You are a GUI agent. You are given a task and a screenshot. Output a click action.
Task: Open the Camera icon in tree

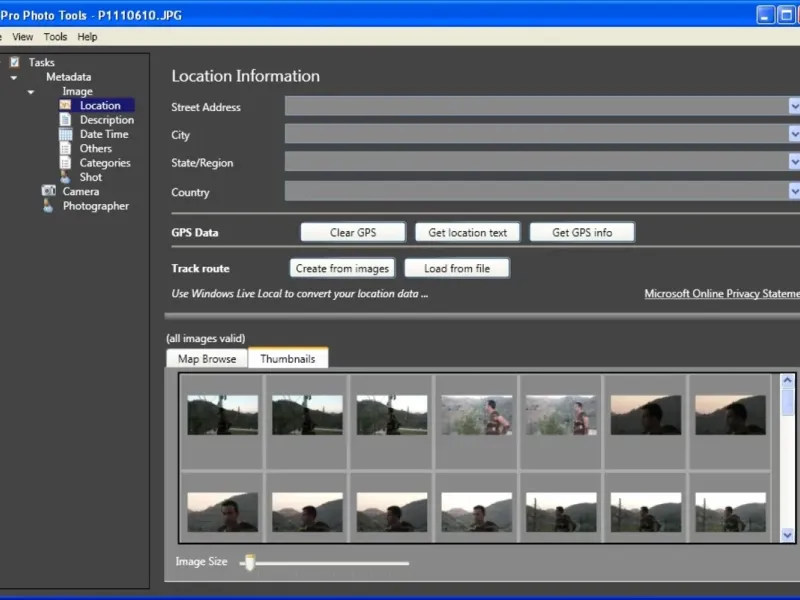(x=48, y=191)
